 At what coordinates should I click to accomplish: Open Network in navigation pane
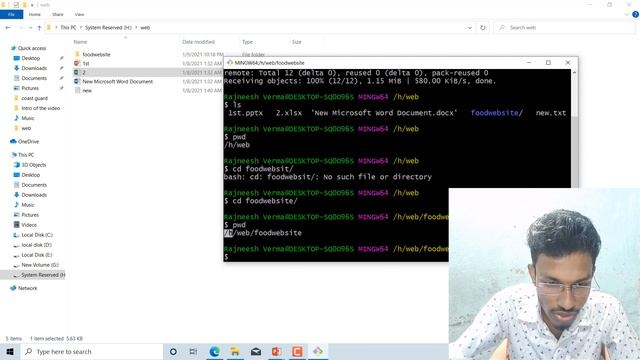[27, 288]
